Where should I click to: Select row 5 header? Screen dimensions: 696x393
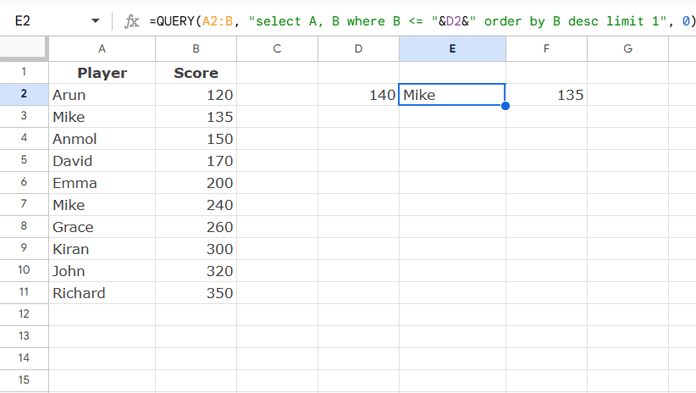coord(24,160)
